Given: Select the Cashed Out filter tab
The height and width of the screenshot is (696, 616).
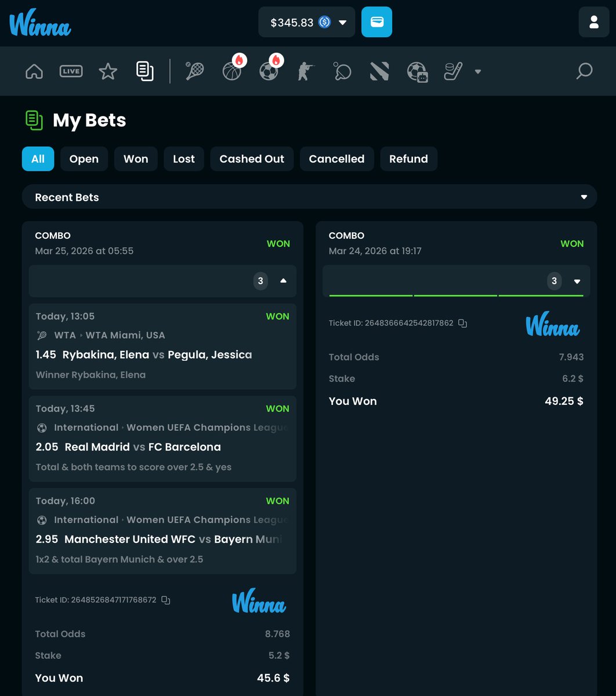Looking at the screenshot, I should point(252,159).
